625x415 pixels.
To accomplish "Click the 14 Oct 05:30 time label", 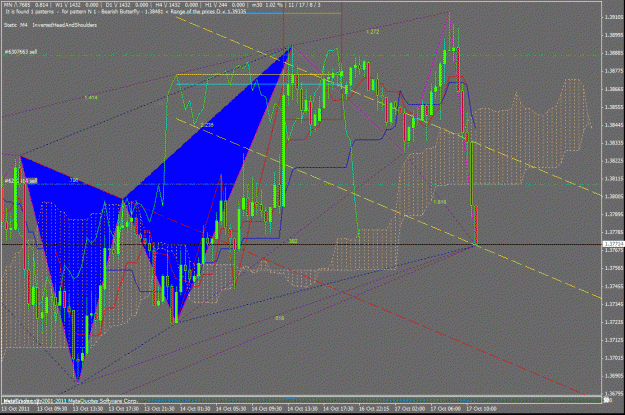I will pyautogui.click(x=230, y=409).
